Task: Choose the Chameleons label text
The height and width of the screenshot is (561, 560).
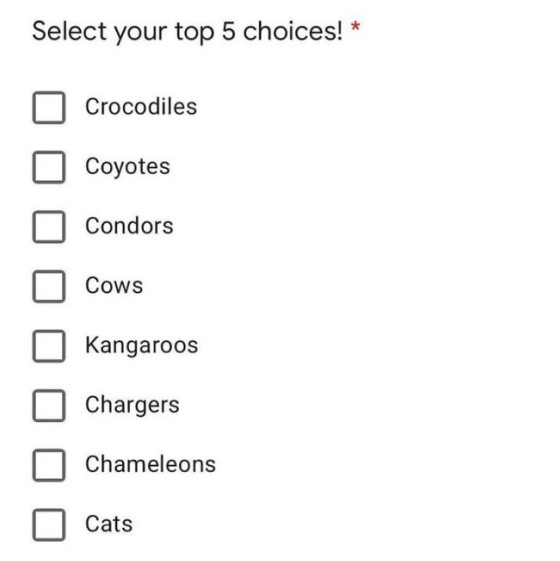Action: tap(151, 464)
